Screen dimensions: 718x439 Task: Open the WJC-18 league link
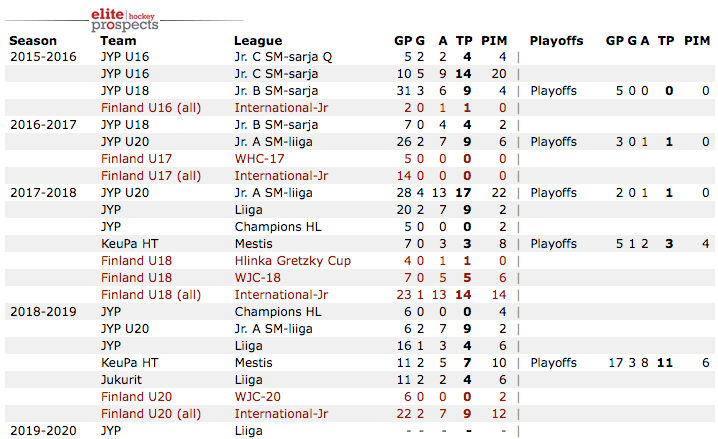(258, 277)
